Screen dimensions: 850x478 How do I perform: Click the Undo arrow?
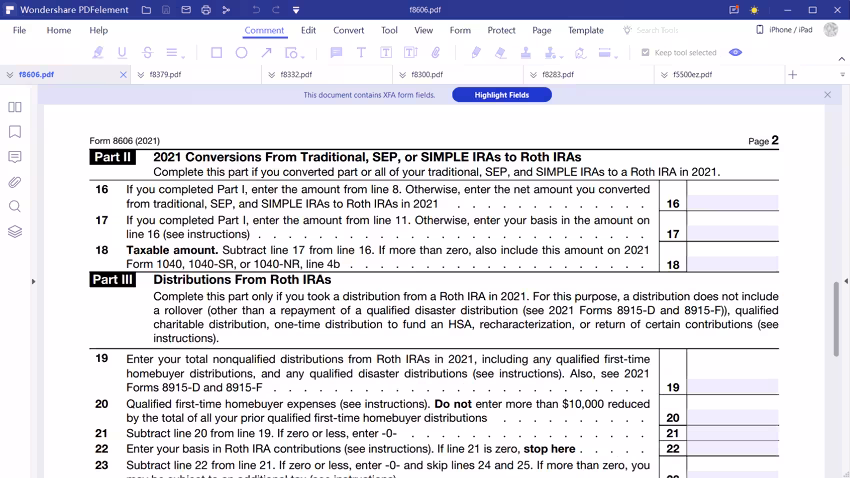[256, 10]
